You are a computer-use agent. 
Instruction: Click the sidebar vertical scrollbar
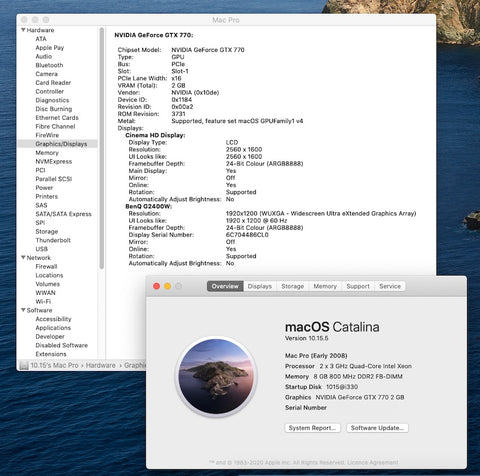tap(102, 148)
